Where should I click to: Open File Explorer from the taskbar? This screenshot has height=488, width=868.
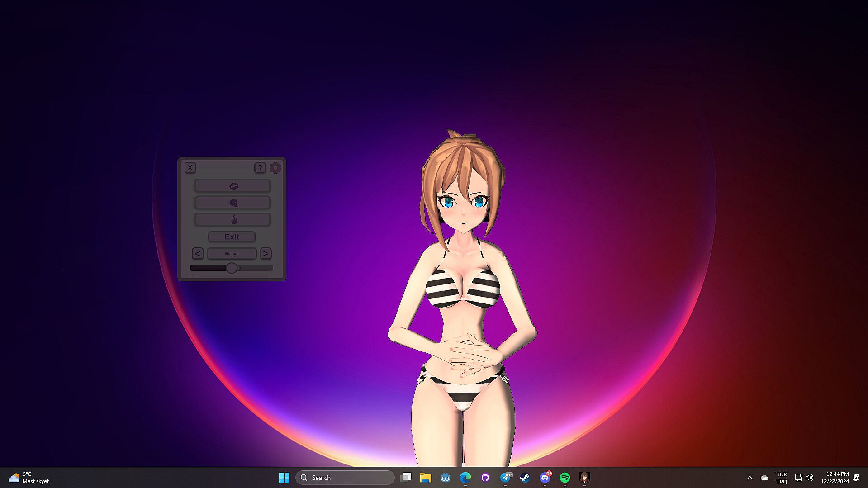point(425,478)
